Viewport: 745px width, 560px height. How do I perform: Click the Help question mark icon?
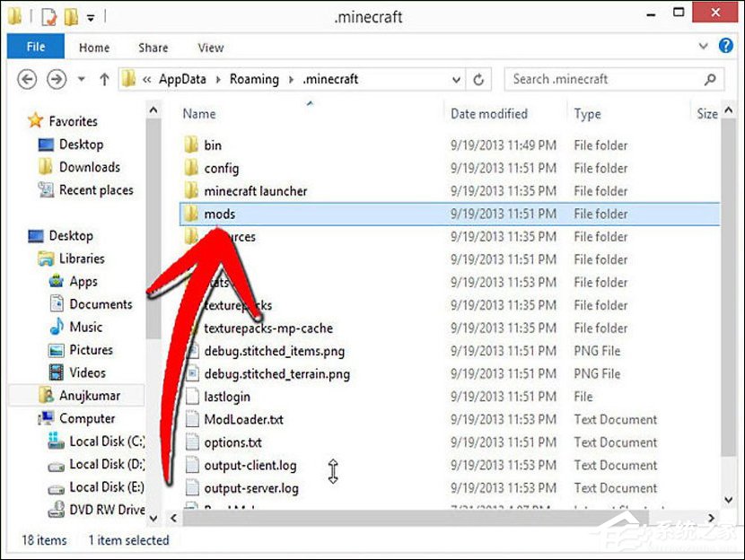[x=726, y=45]
